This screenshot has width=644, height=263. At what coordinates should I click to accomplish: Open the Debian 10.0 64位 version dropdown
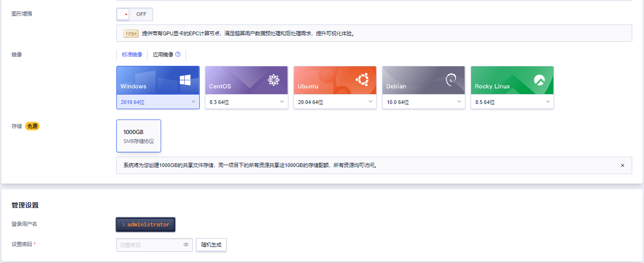point(424,102)
